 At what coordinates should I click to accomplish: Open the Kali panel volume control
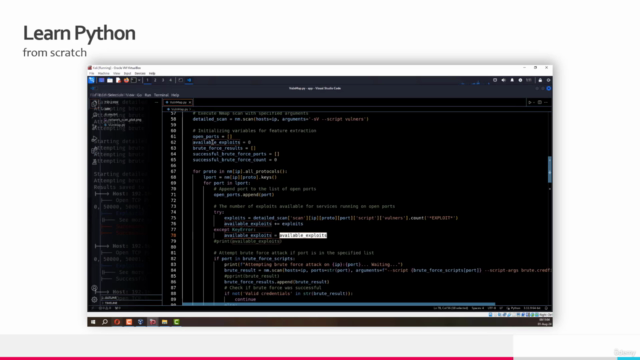click(503, 80)
